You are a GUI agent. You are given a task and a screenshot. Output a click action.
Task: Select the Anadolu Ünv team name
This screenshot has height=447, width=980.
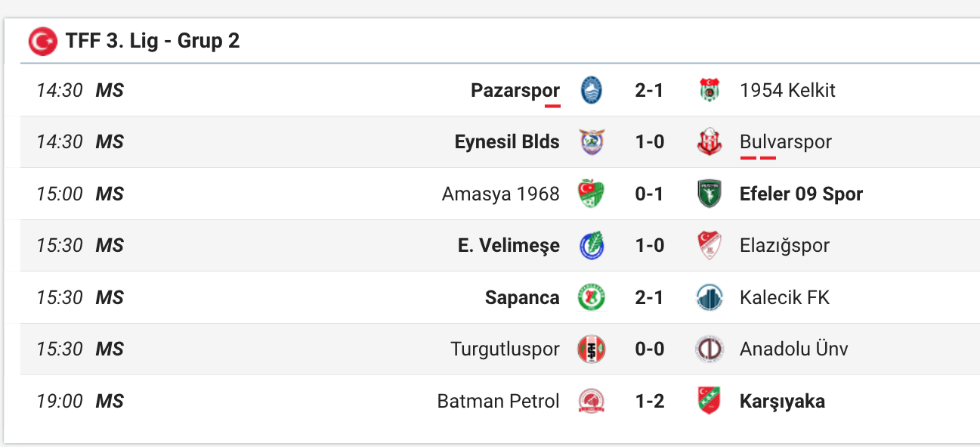(794, 349)
